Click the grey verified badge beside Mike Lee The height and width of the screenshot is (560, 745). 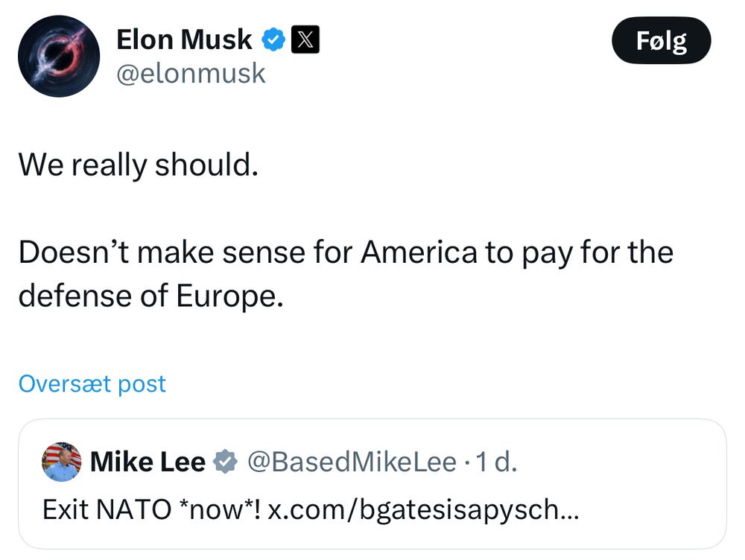(x=224, y=462)
